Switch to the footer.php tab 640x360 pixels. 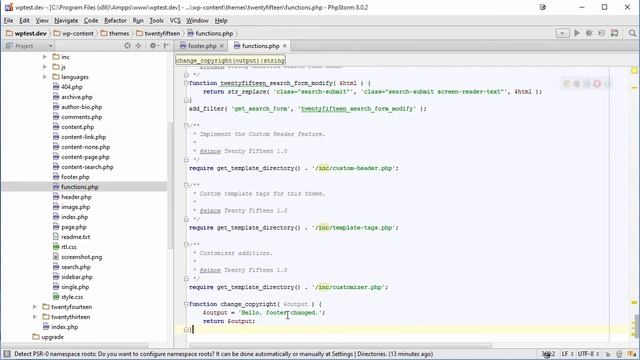click(201, 46)
